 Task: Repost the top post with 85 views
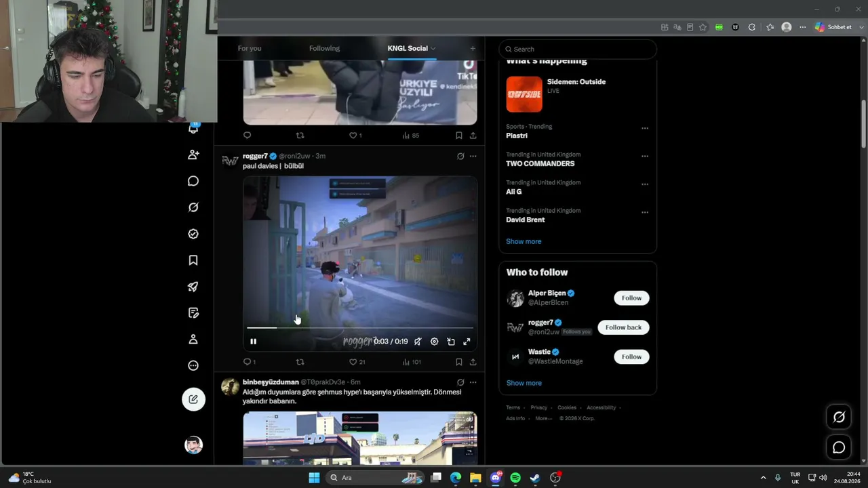[300, 136]
